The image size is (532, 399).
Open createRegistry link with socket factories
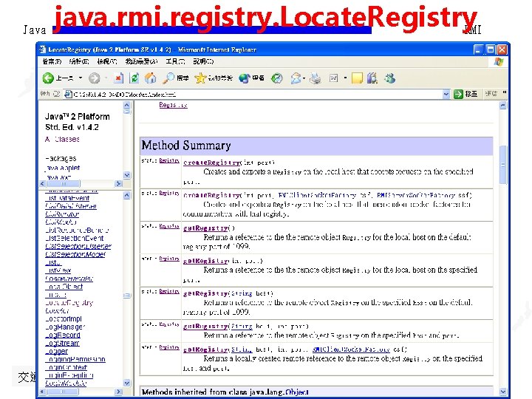[x=212, y=195]
